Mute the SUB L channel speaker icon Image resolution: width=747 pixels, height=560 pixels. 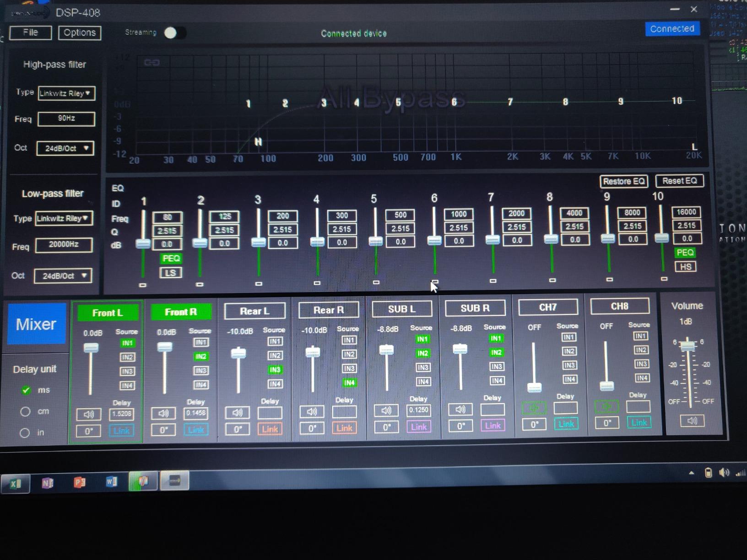386,410
